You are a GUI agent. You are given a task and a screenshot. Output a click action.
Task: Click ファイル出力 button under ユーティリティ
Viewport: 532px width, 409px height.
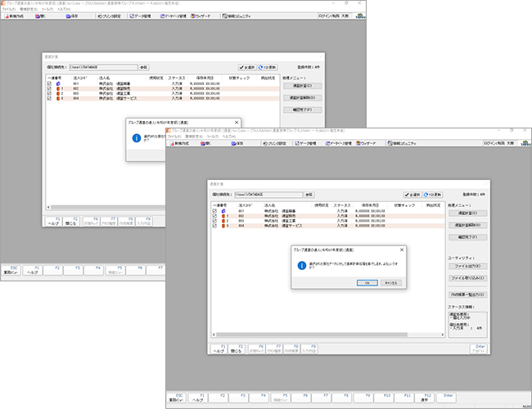(x=467, y=266)
